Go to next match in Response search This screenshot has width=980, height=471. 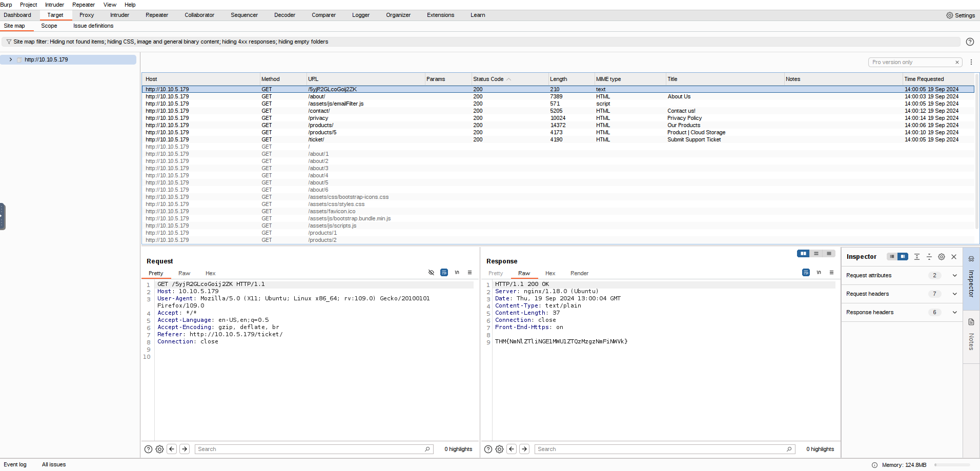point(524,449)
